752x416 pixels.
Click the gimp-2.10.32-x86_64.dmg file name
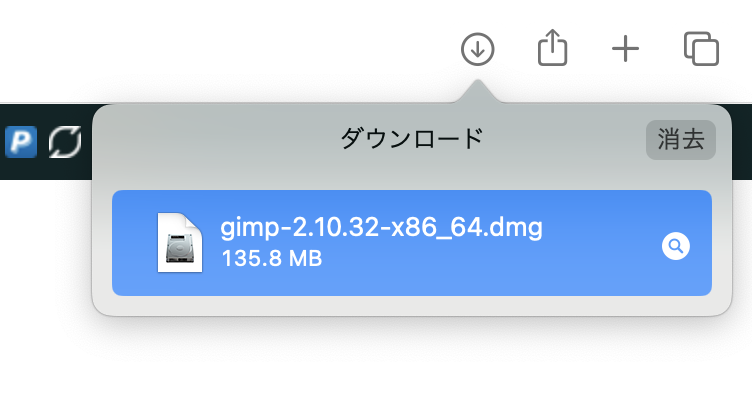tap(381, 227)
